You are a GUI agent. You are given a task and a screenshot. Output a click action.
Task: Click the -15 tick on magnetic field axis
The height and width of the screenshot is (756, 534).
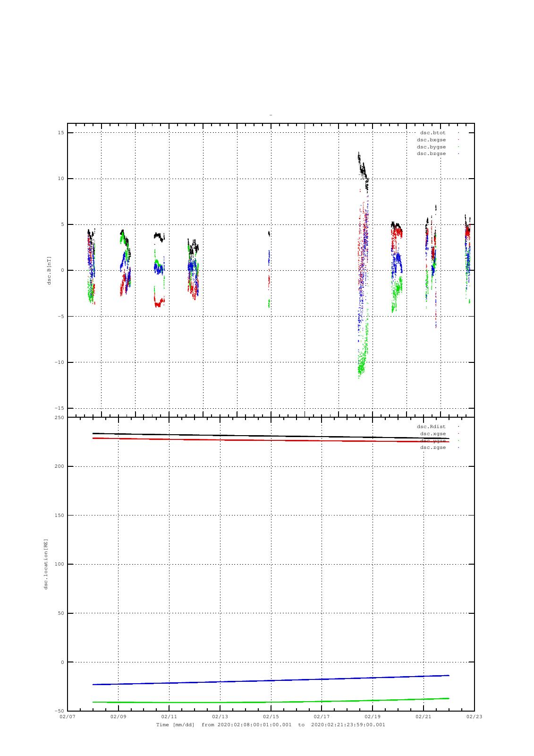(x=59, y=408)
